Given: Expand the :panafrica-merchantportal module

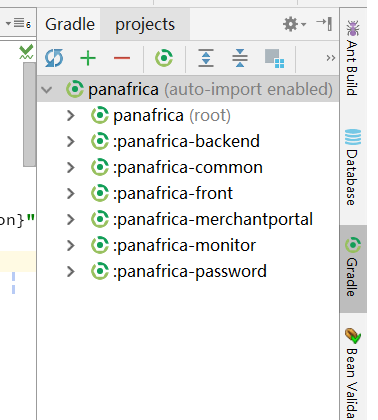Looking at the screenshot, I should point(71,219).
